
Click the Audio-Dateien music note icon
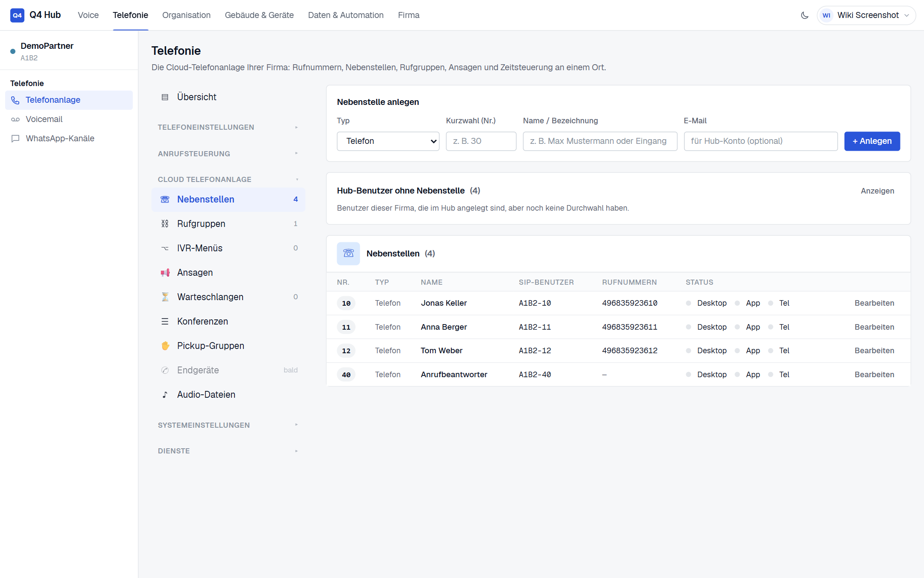point(165,395)
